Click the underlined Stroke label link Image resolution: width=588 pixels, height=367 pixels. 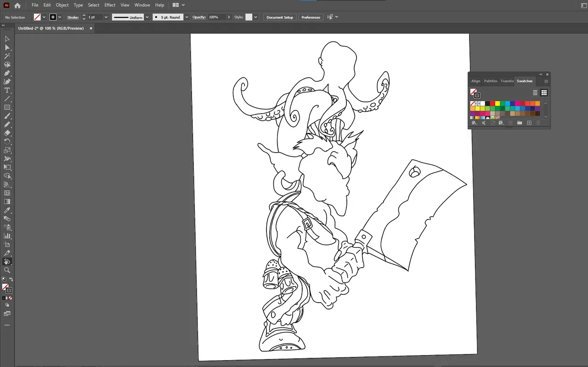coord(73,17)
